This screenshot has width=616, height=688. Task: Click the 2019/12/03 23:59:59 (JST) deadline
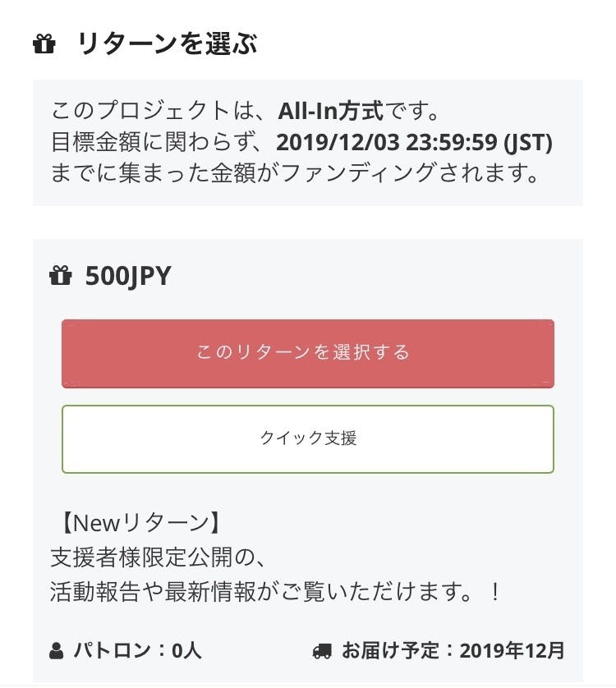pos(414,142)
